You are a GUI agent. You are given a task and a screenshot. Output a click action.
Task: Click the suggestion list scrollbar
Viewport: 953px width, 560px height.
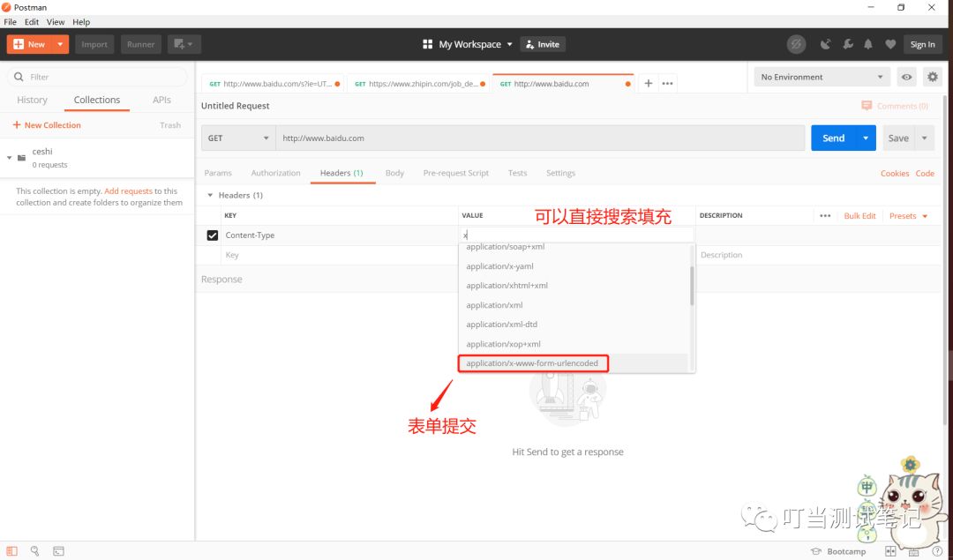[692, 285]
